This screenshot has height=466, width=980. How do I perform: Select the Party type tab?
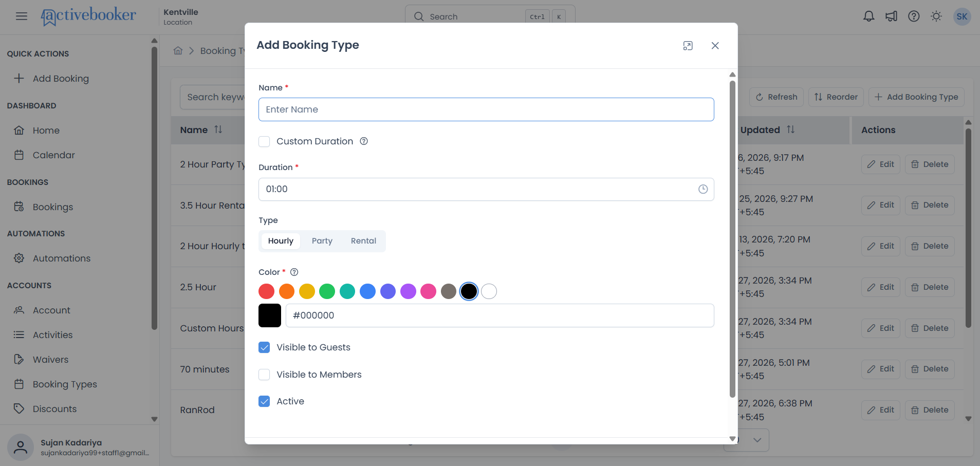coord(322,241)
